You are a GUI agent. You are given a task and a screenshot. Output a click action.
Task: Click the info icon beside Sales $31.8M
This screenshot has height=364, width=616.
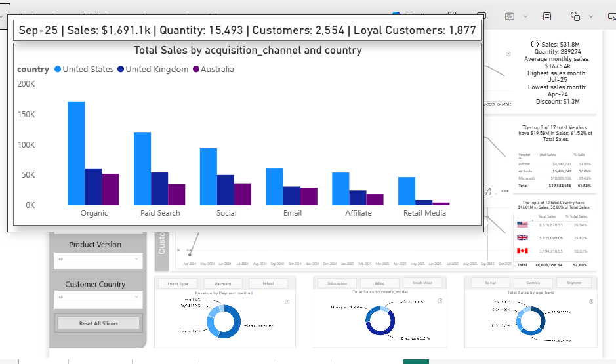point(534,44)
